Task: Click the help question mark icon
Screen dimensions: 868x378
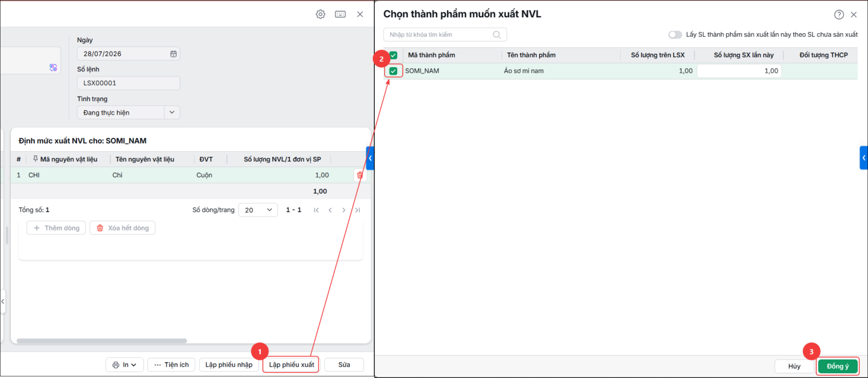Action: click(839, 15)
